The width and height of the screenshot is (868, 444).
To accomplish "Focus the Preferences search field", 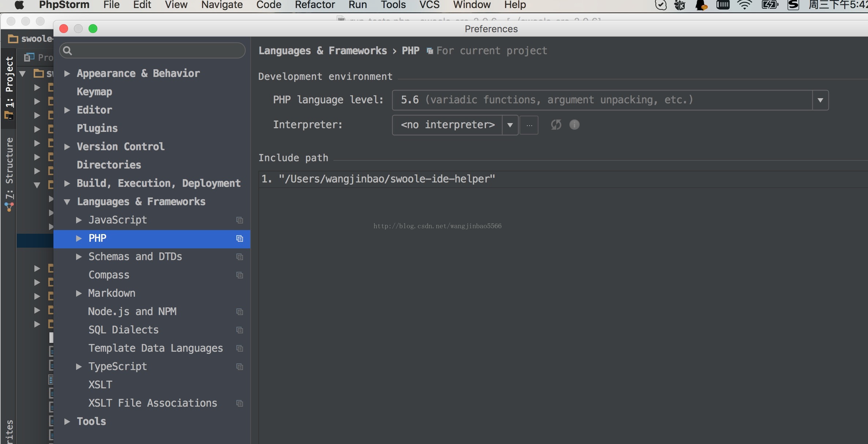I will (152, 51).
